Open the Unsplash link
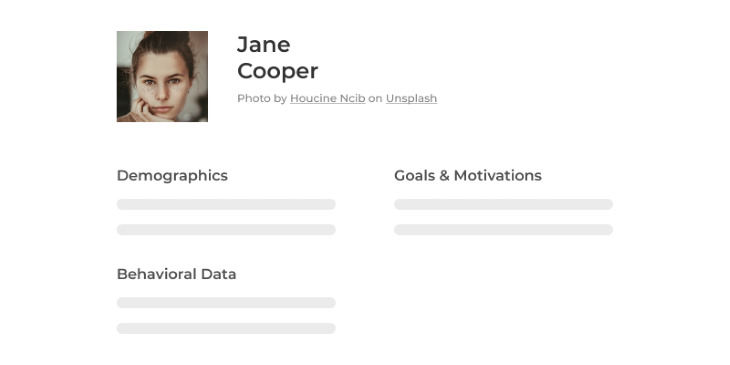This screenshot has height=365, width=730. [411, 99]
